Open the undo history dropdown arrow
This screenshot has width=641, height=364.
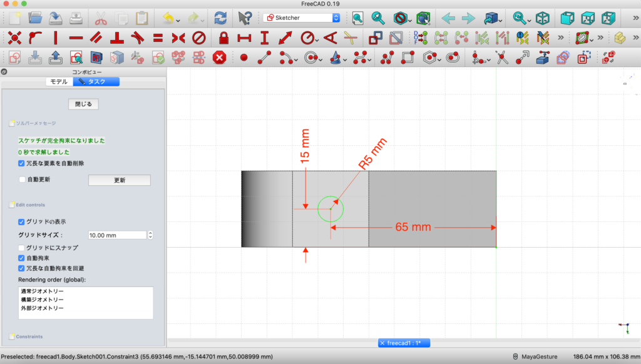(178, 21)
